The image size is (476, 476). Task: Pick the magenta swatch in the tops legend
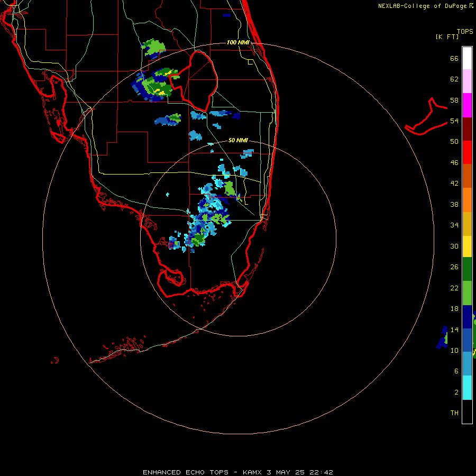coord(467,105)
